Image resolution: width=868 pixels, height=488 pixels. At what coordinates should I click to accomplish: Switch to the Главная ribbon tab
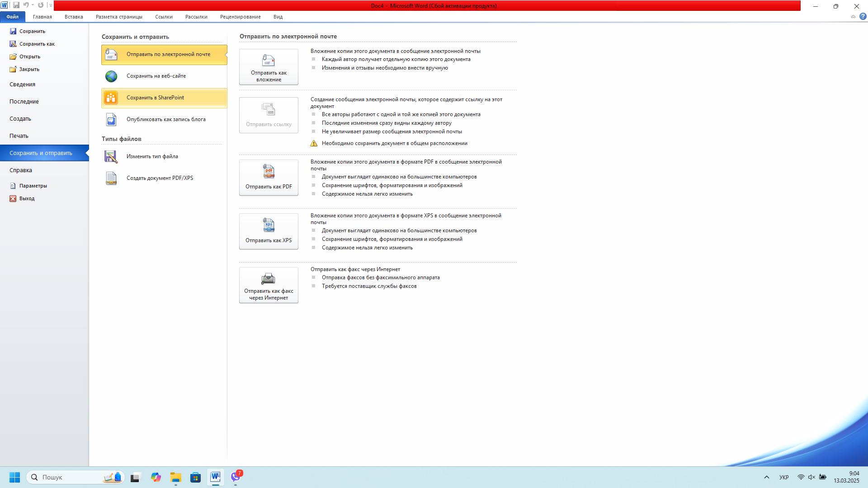click(x=42, y=17)
